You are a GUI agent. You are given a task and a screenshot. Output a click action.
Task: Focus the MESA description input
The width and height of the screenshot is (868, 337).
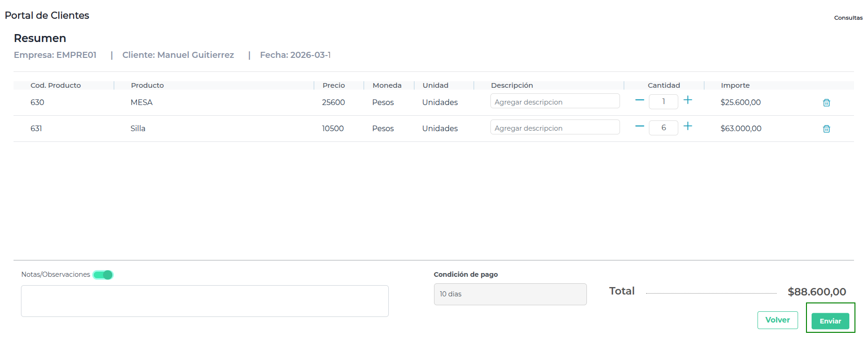pos(555,102)
